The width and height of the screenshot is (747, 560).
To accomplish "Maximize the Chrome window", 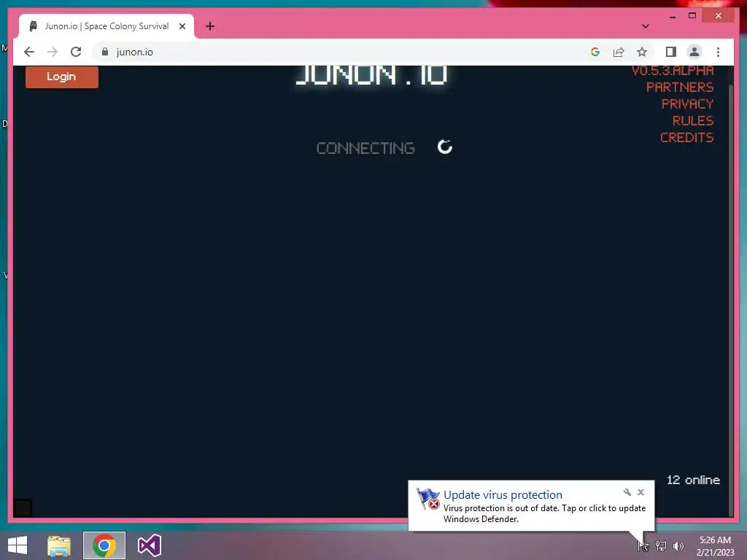I will click(692, 16).
